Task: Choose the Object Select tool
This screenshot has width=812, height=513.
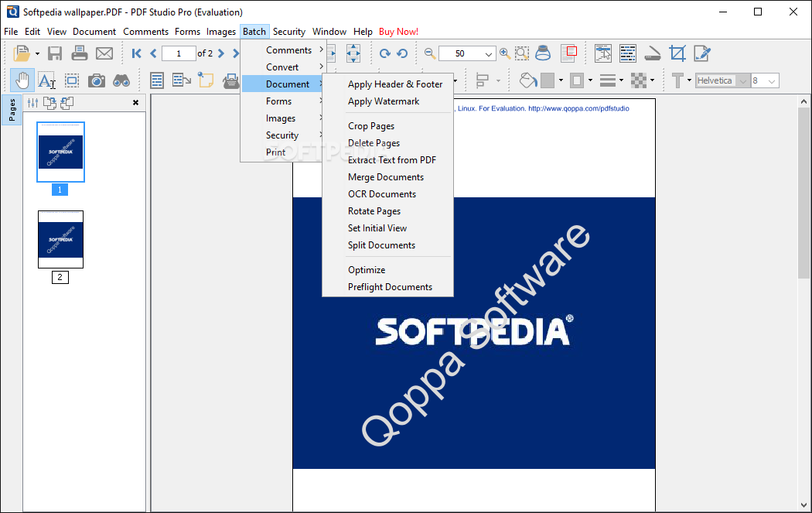Action: click(71, 80)
